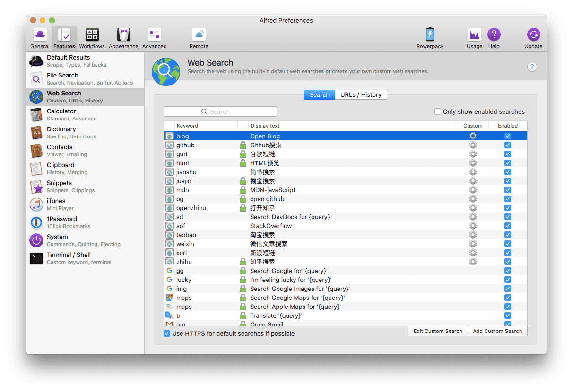Click the custom gear icon for weixin

pyautogui.click(x=473, y=244)
